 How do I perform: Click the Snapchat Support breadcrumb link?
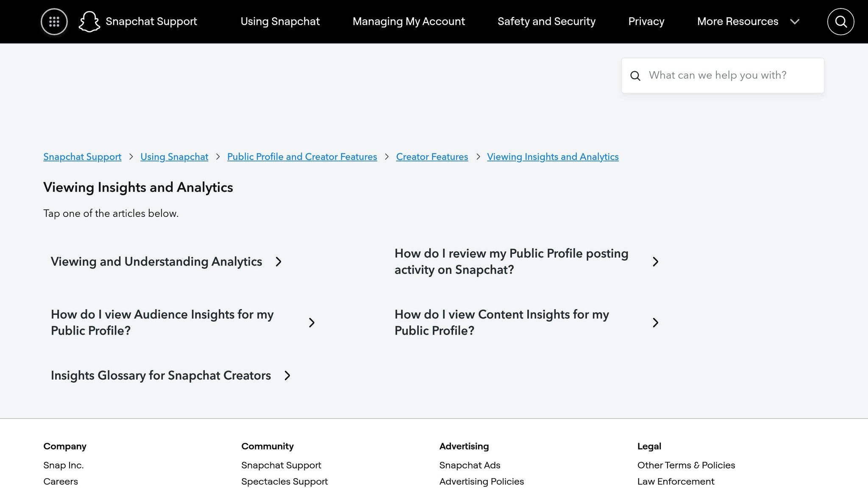point(82,157)
